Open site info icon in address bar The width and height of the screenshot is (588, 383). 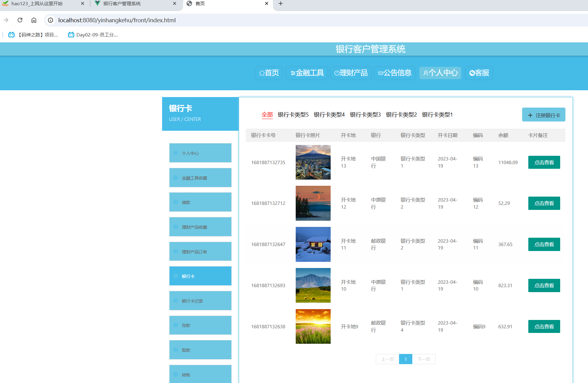[x=50, y=20]
